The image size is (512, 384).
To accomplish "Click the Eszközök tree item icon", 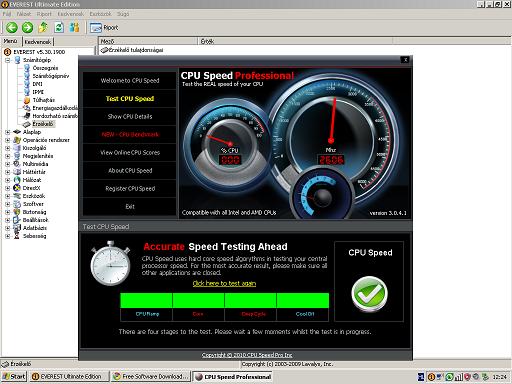I will point(17,196).
